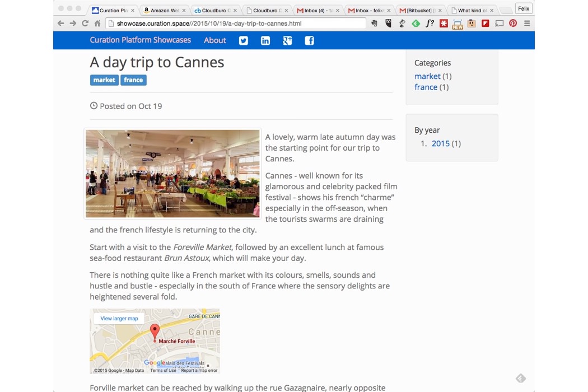
Task: Click the Evernote extension icon
Action: (375, 24)
